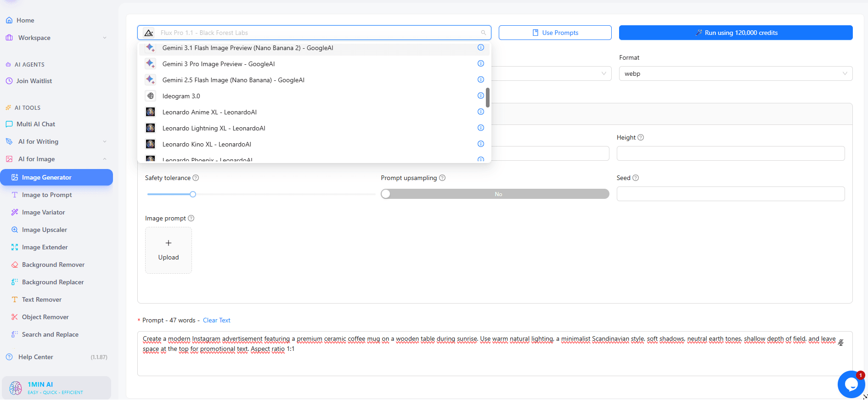The image size is (868, 400).
Task: Click the Object Remover scissors icon
Action: tap(15, 317)
